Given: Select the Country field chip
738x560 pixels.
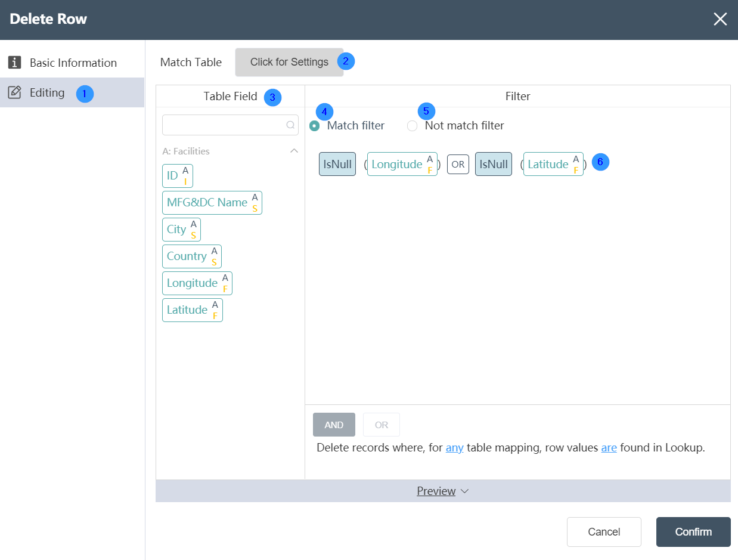Looking at the screenshot, I should pyautogui.click(x=192, y=256).
